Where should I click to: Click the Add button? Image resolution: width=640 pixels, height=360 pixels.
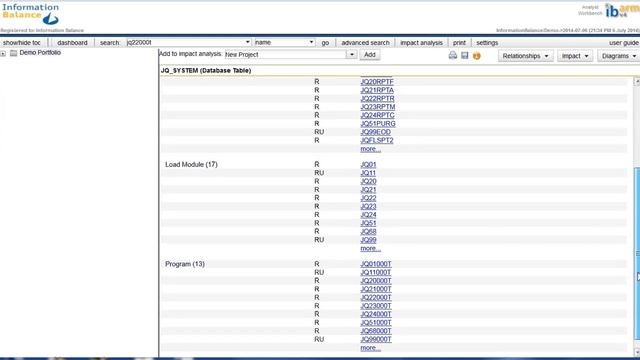(370, 55)
